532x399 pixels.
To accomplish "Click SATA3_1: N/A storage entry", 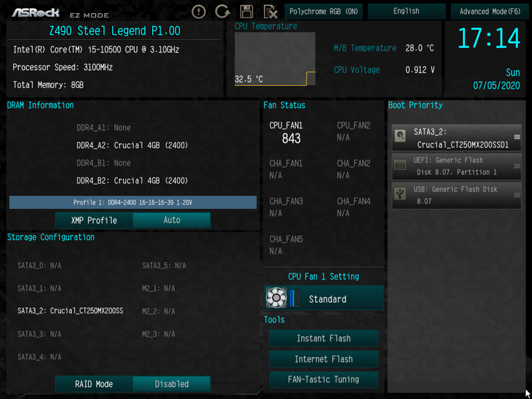I will click(39, 289).
